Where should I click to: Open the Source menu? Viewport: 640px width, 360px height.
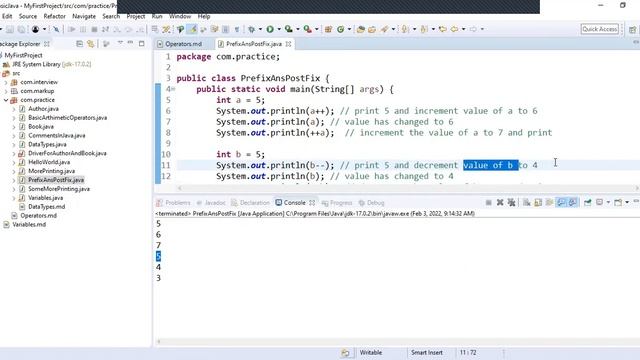pyautogui.click(x=28, y=16)
